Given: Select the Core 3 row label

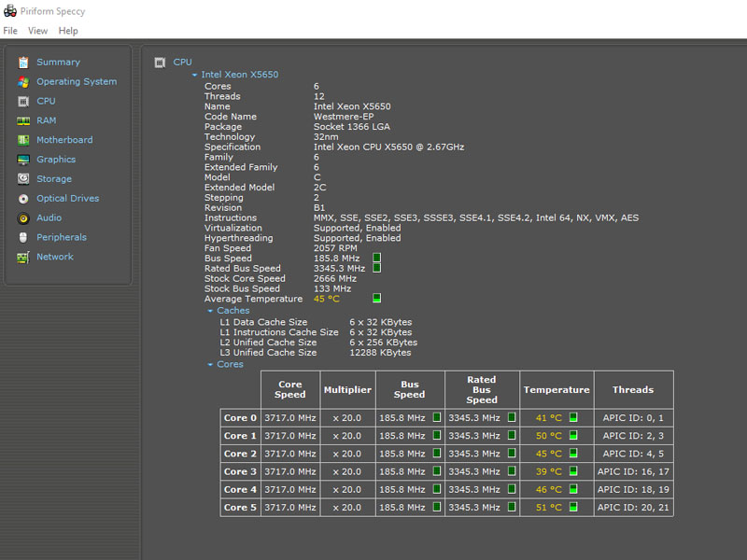Looking at the screenshot, I should (x=240, y=471).
